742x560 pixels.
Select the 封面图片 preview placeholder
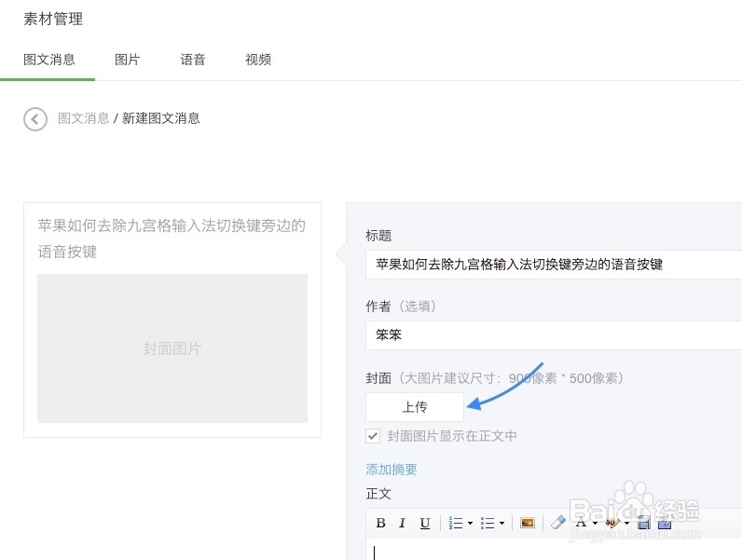[x=172, y=348]
